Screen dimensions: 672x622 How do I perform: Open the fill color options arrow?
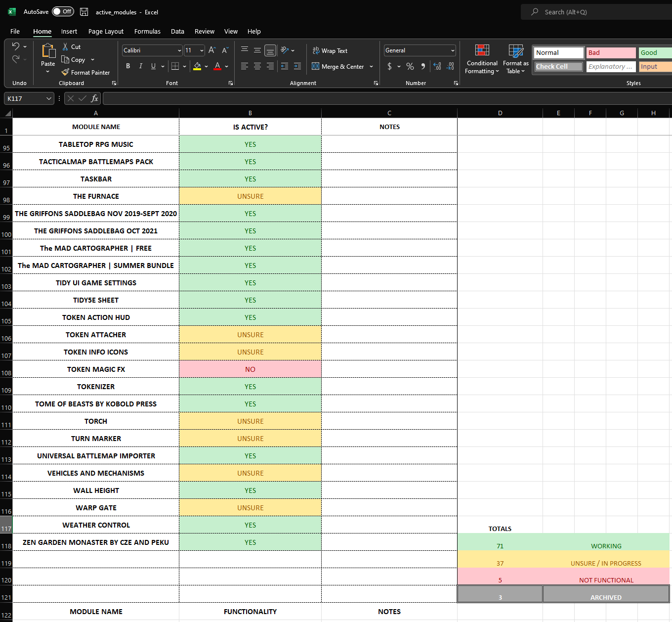pos(206,66)
